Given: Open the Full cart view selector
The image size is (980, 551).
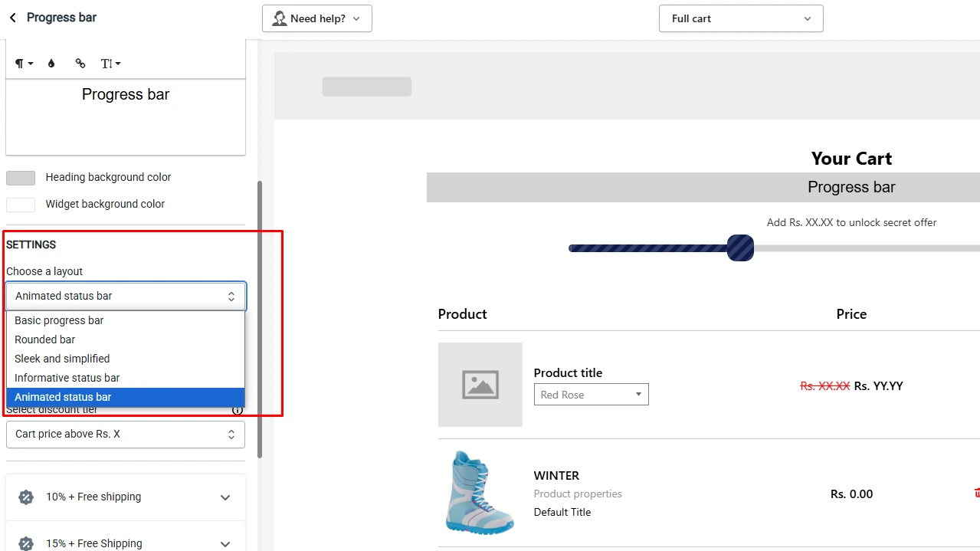Looking at the screenshot, I should (741, 18).
